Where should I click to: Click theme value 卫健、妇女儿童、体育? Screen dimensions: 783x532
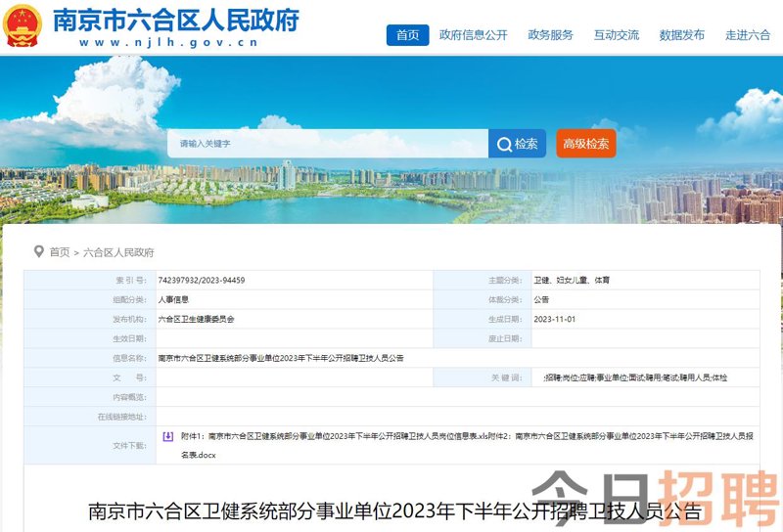pos(572,280)
